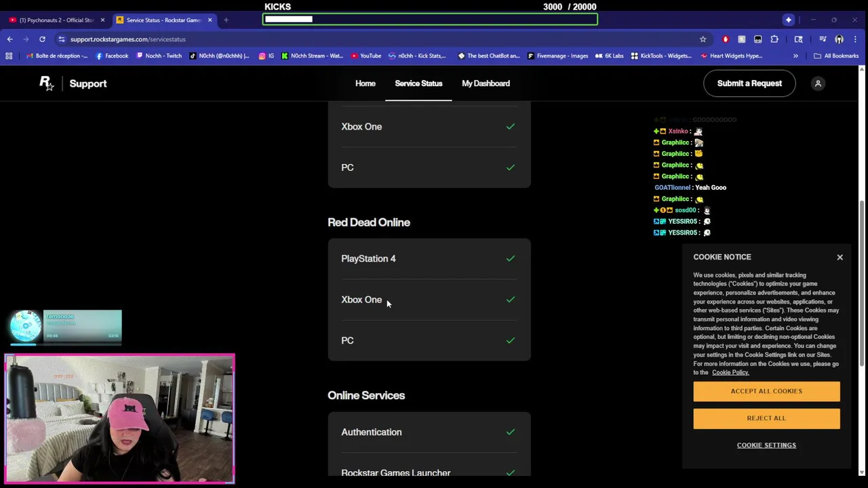Open the Heart Widgets Hype bookmark
This screenshot has width=868, height=488.
(732, 56)
